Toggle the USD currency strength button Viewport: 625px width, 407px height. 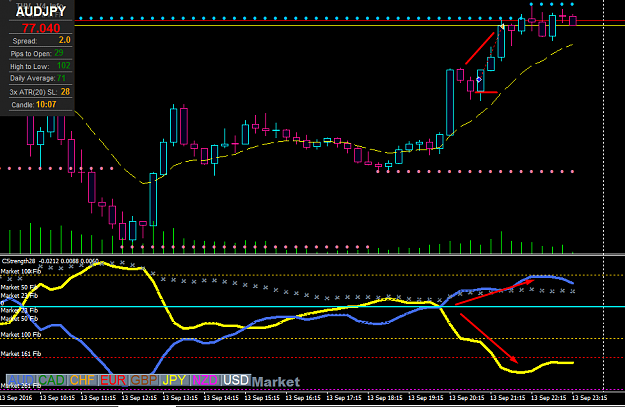click(236, 380)
